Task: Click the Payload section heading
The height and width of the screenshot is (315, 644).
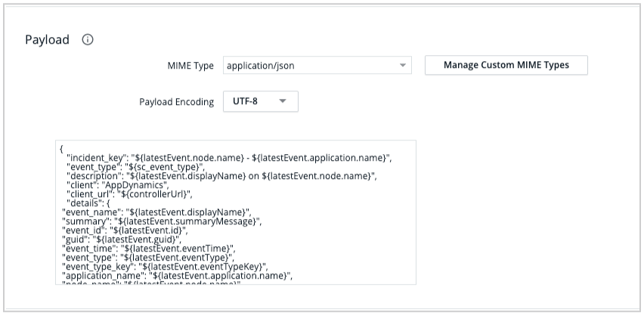Action: point(47,40)
